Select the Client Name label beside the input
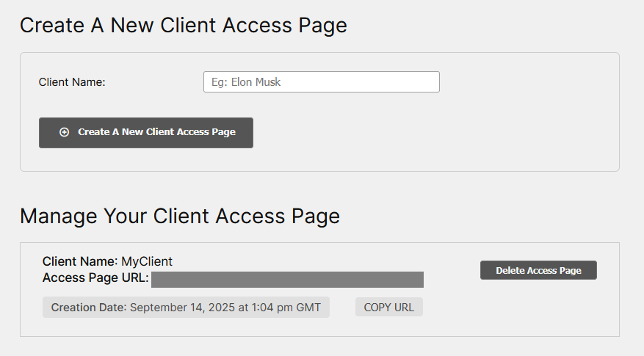 [72, 82]
